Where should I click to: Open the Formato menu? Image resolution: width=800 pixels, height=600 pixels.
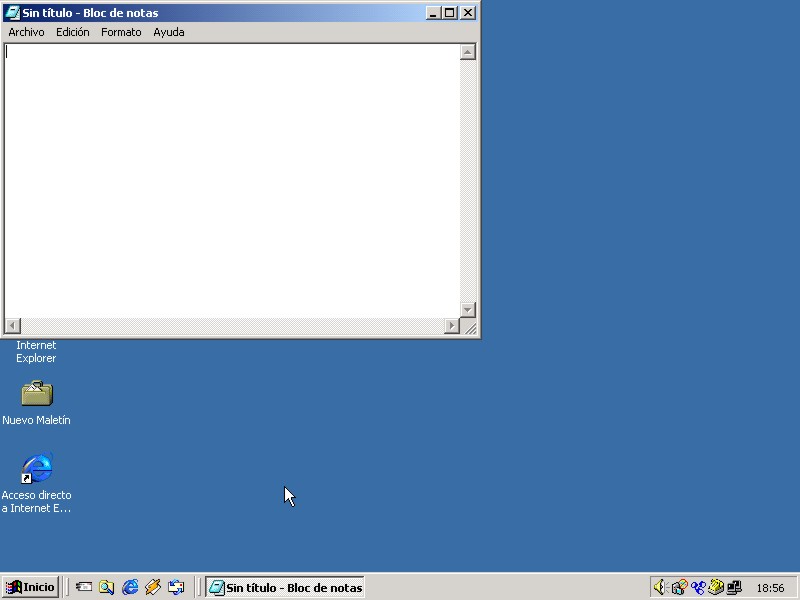(121, 32)
